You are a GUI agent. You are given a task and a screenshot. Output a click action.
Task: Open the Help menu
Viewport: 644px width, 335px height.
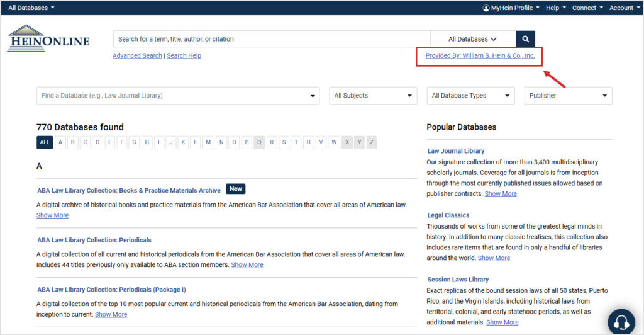tap(556, 8)
